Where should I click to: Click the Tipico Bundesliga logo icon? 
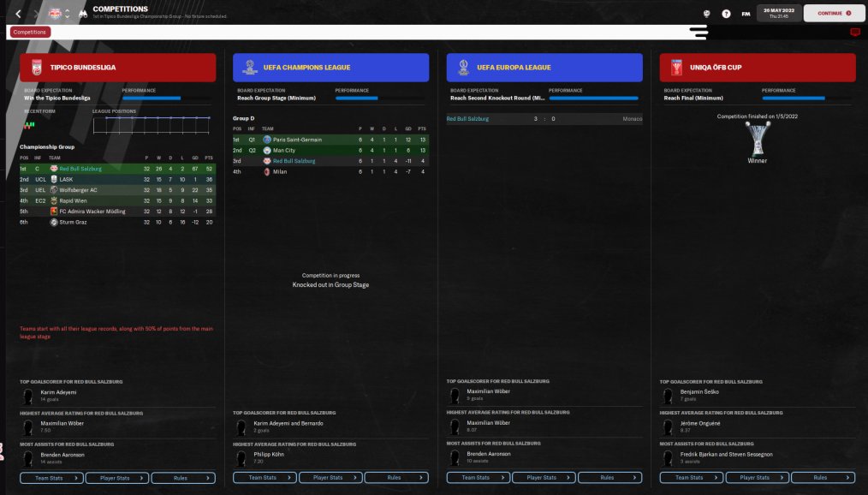(x=37, y=68)
